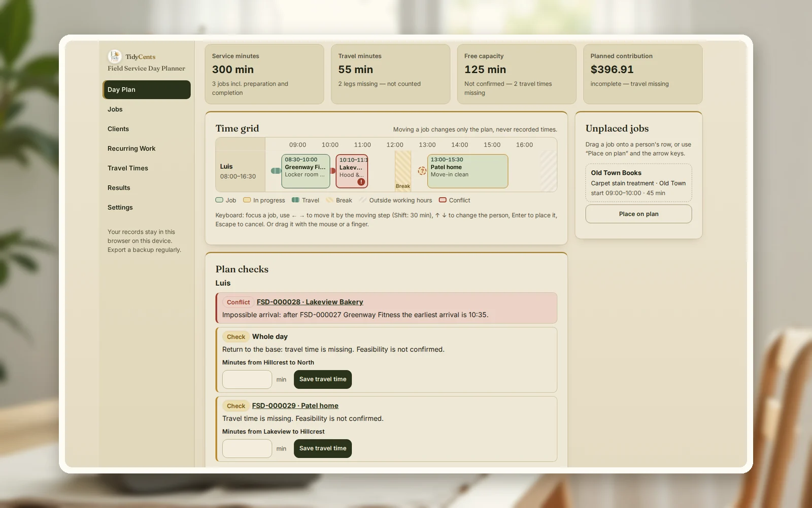This screenshot has height=508, width=812.
Task: Click the Break legend swatch
Action: pos(329,200)
